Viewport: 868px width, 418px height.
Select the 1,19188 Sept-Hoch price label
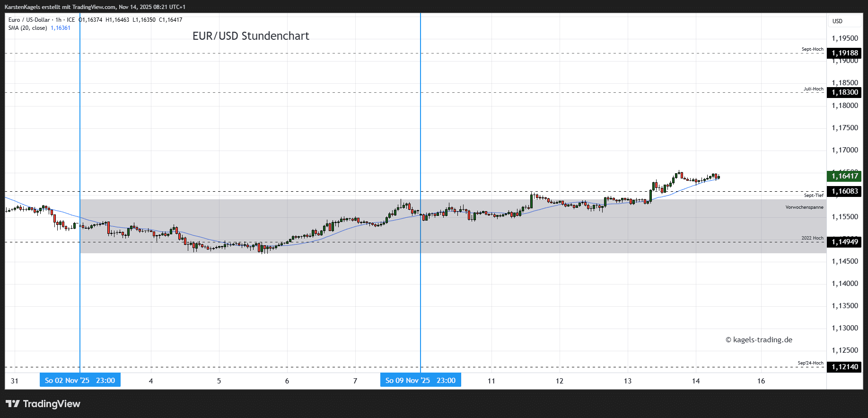[844, 53]
